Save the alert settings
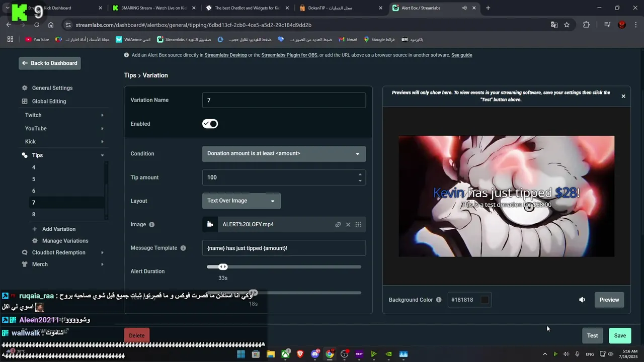Viewport: 644px width, 362px height. coord(620,335)
